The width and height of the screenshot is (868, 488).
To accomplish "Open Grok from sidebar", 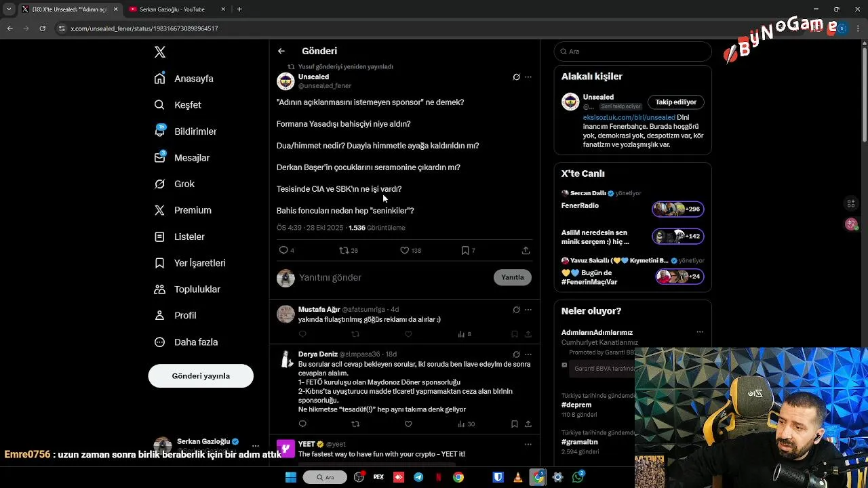I will 174,184.
